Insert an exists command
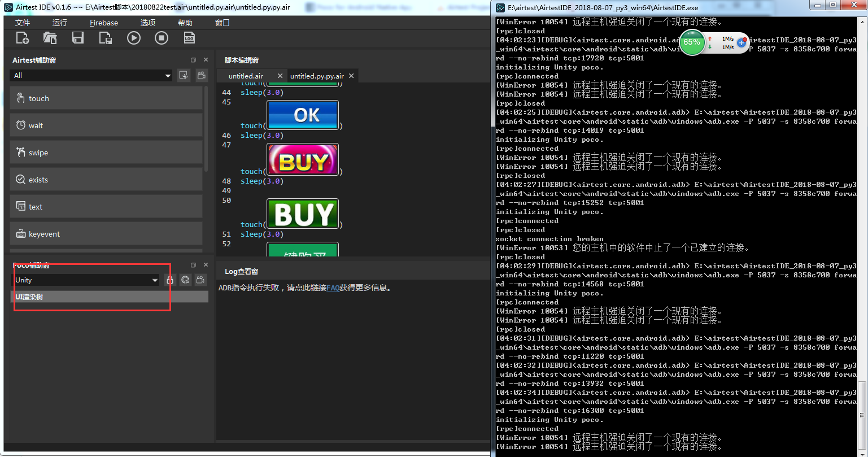Viewport: 868px width, 457px height. coord(106,180)
